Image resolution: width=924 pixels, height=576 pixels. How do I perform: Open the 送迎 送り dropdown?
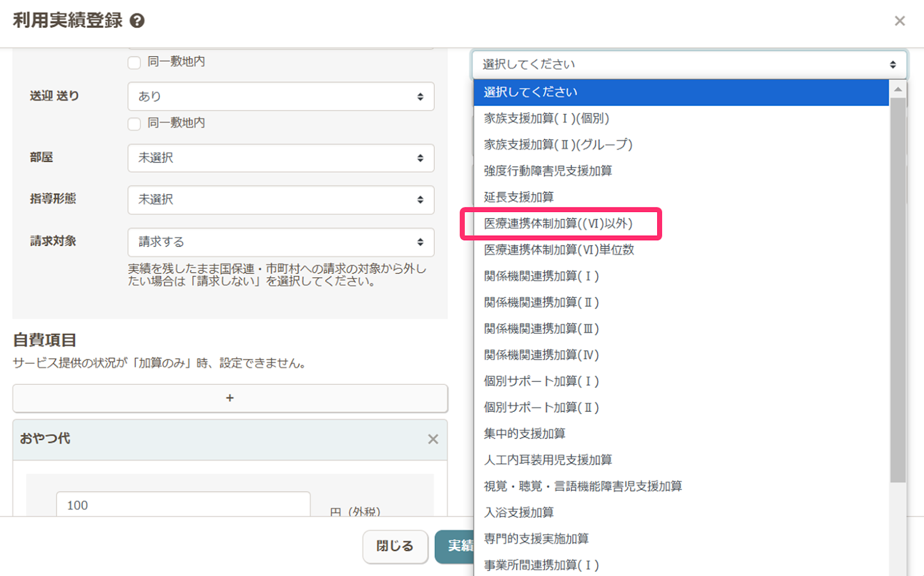(281, 96)
